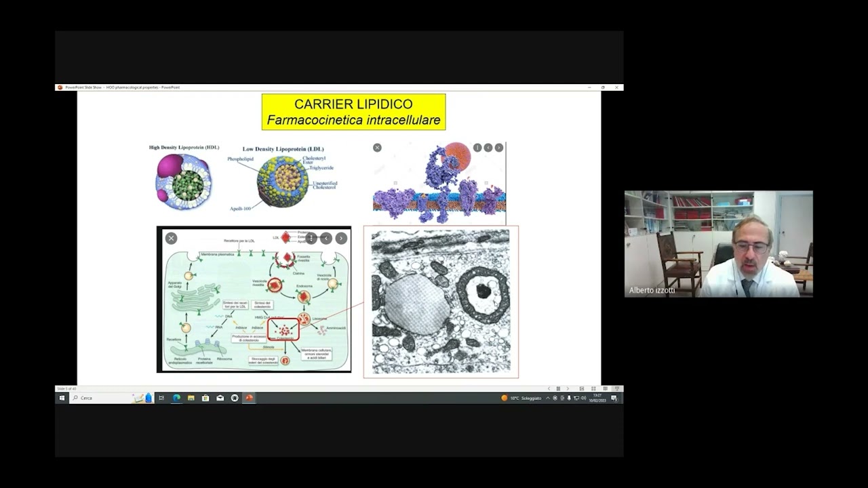This screenshot has width=868, height=488.
Task: Open File Explorer from the taskbar
Action: point(191,398)
